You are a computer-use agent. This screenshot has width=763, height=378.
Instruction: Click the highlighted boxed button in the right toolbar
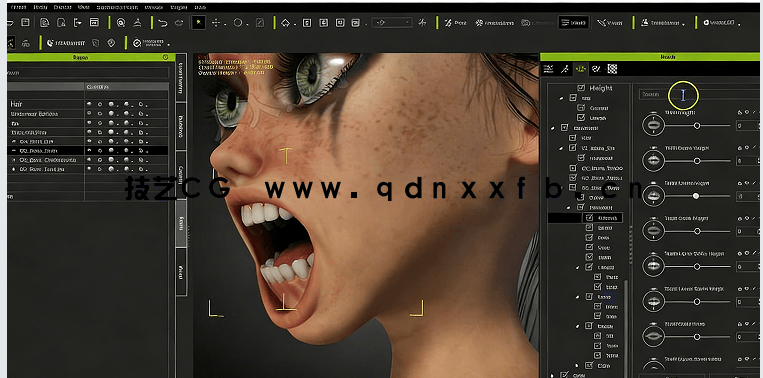click(x=574, y=22)
